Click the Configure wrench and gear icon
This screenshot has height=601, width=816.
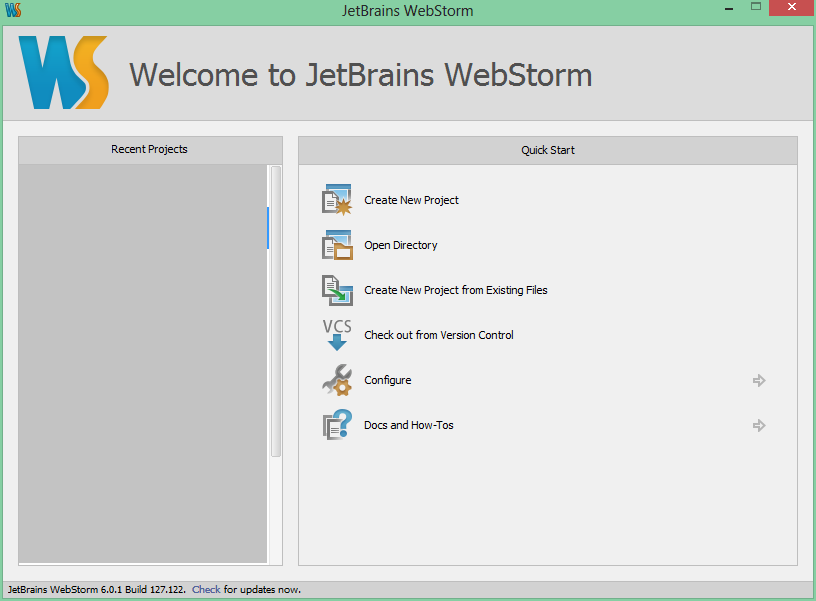pyautogui.click(x=337, y=380)
